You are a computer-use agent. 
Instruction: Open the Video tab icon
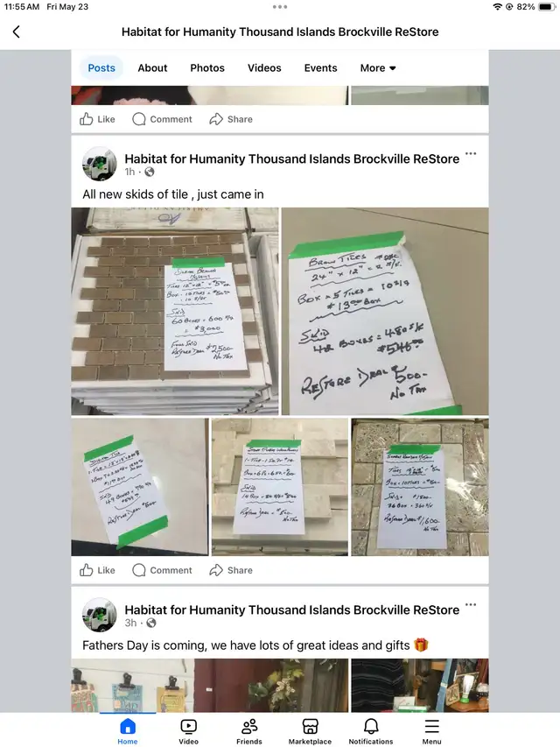click(189, 727)
